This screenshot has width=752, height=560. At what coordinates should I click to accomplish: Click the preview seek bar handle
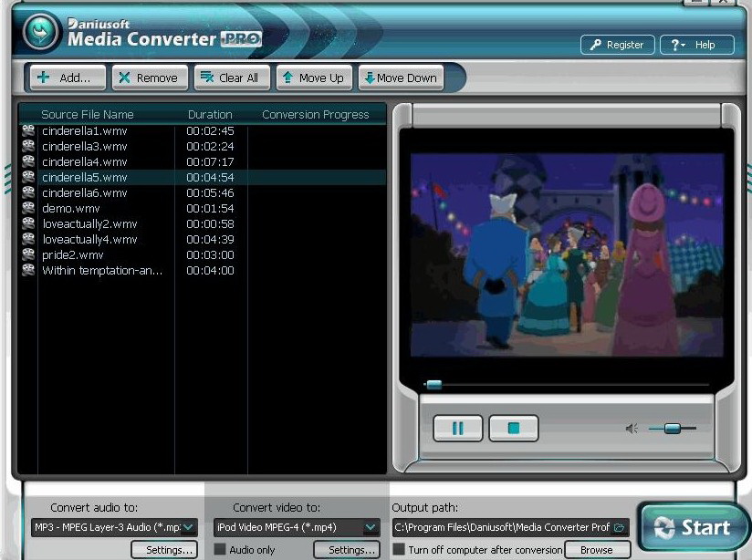click(x=434, y=385)
